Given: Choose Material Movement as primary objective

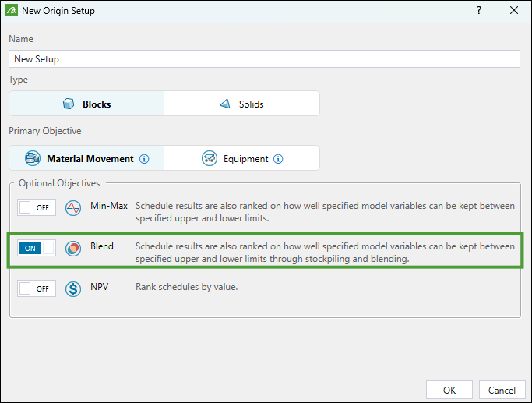Looking at the screenshot, I should [87, 158].
